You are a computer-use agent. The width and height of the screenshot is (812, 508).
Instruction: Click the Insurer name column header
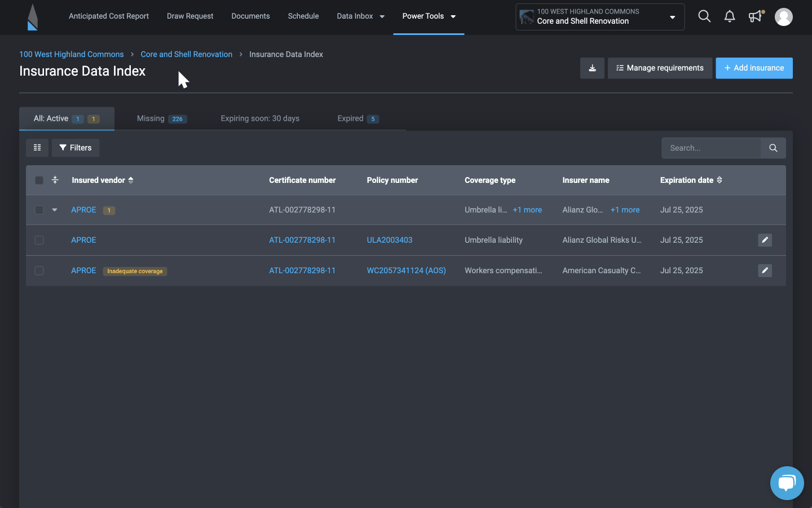click(586, 180)
